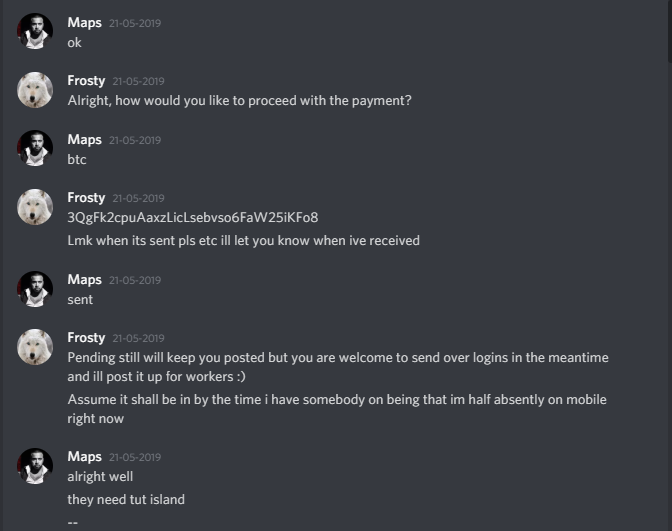Open Maps' avatar above the "ok" message
Screen dimensions: 672x531
35,31
